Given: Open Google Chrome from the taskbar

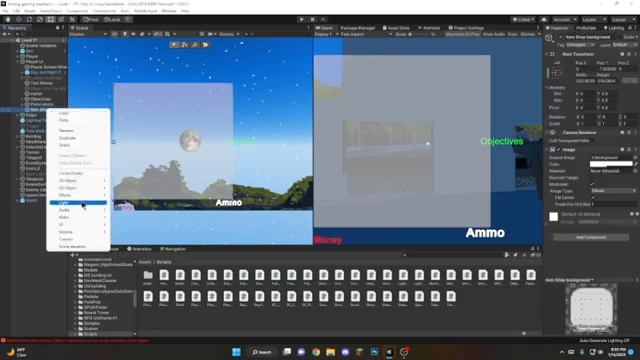Looking at the screenshot, I should [x=316, y=352].
